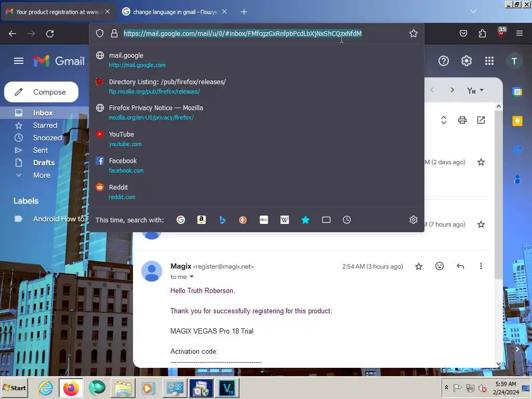Select the Facebook suggestion
Image resolution: width=532 pixels, height=399 pixels.
click(257, 165)
